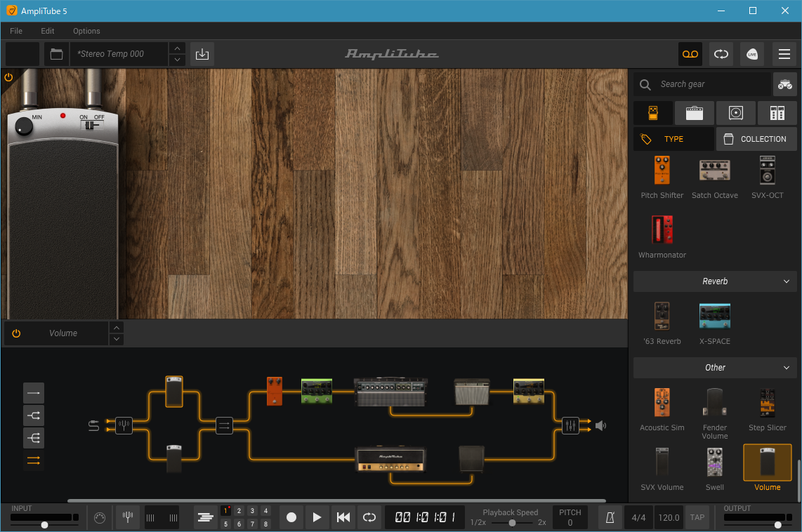This screenshot has width=802, height=532.
Task: Select the orange pedal in the chain
Action: pos(275,391)
